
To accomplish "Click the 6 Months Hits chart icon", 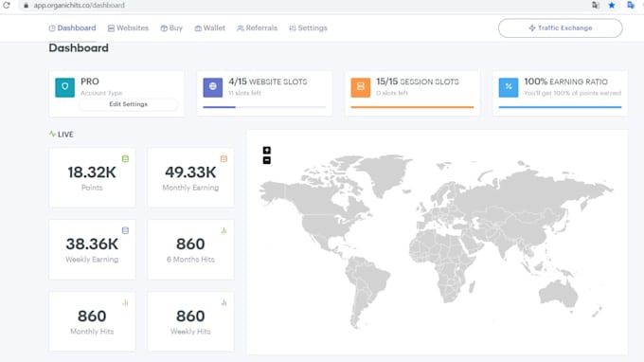I will 224,230.
